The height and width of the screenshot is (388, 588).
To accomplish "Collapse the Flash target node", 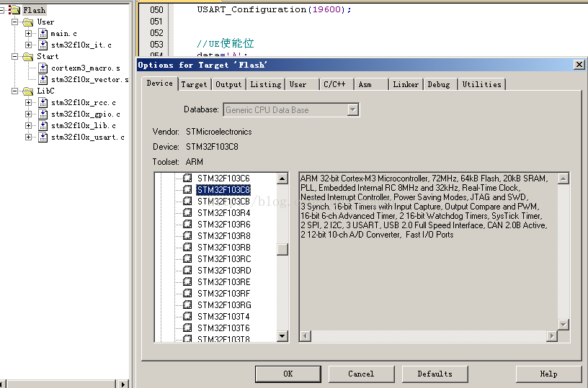I will click(x=1, y=11).
